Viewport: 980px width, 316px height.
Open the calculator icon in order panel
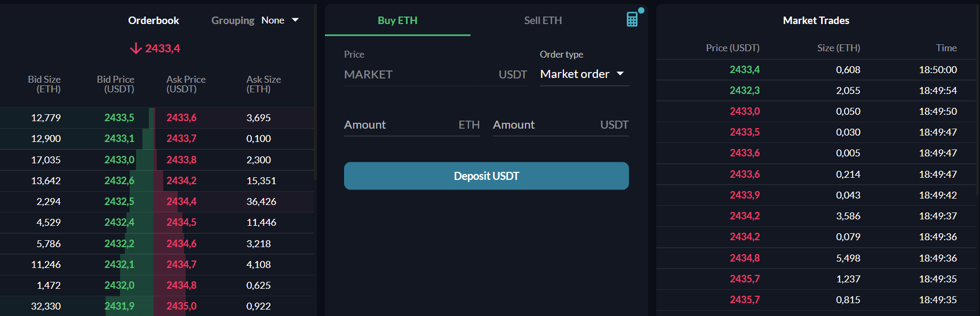pyautogui.click(x=632, y=19)
